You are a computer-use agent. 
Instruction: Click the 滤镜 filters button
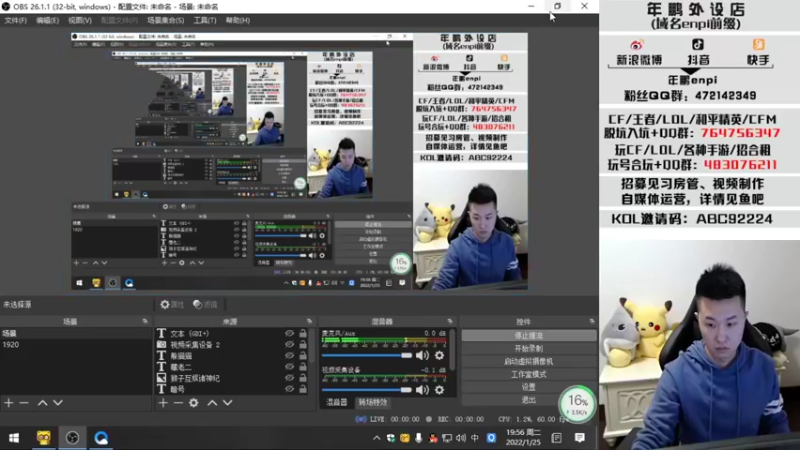point(206,305)
